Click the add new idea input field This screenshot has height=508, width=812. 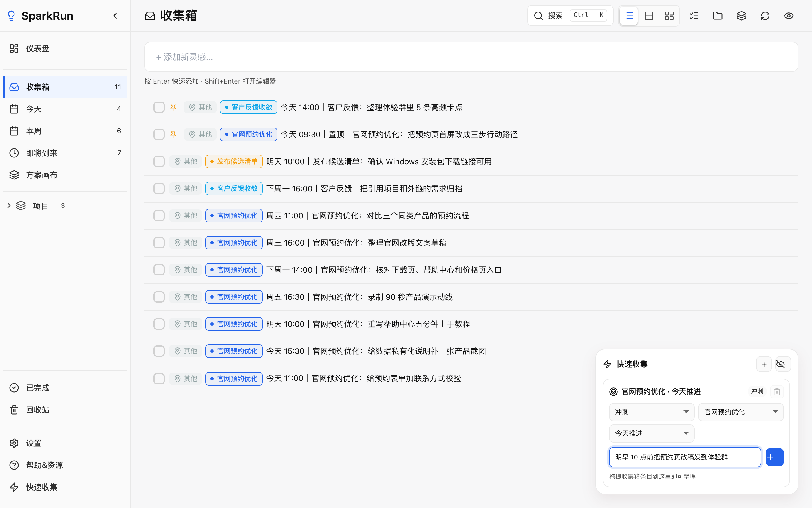tap(471, 57)
